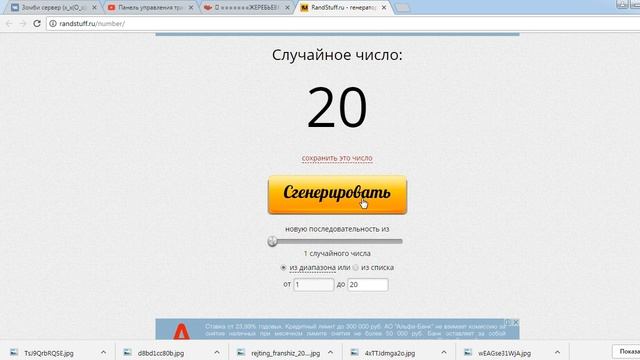640x360 pixels.
Task: Select the RandStuff.ru generator tab
Action: (x=343, y=7)
